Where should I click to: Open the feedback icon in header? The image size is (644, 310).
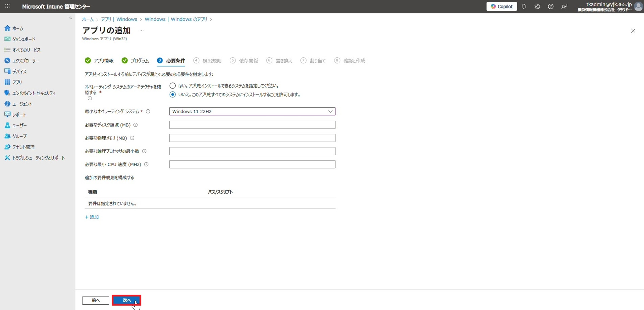564,6
